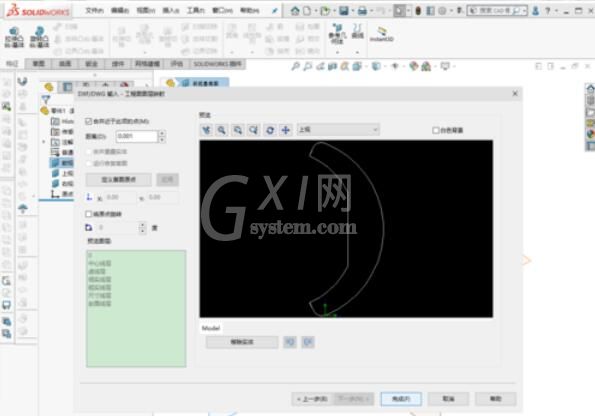Image resolution: width=595 pixels, height=416 pixels.
Task: Open the Select tool dropdown arrow
Action: click(x=409, y=11)
